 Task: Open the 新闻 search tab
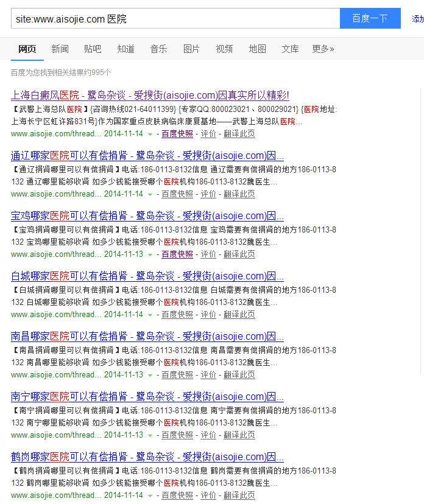(x=60, y=49)
